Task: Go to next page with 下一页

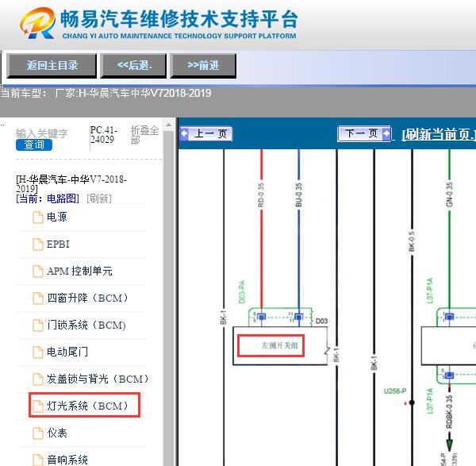Action: 364,133
